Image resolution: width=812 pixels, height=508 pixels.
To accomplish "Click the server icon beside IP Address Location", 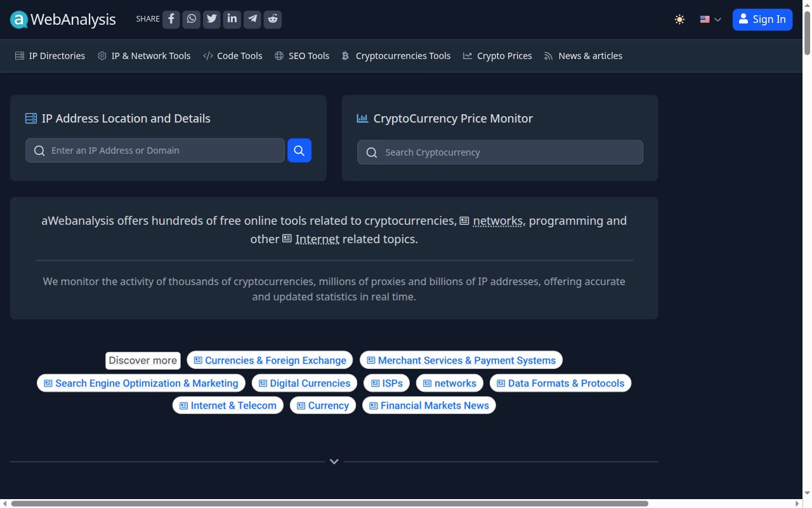I will [31, 118].
